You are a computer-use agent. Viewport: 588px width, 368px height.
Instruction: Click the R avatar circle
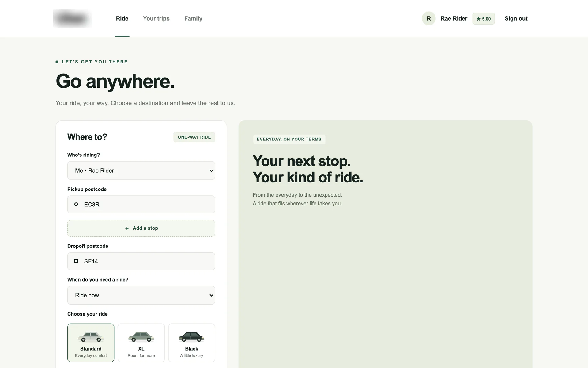429,18
